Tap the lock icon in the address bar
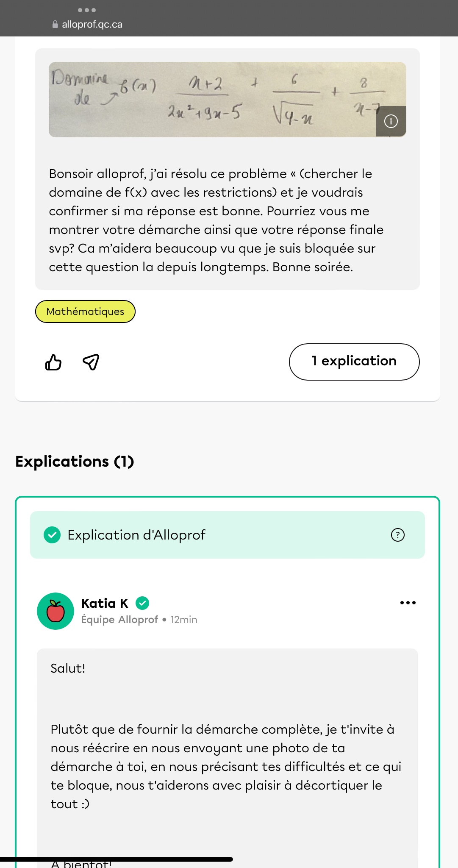 55,25
